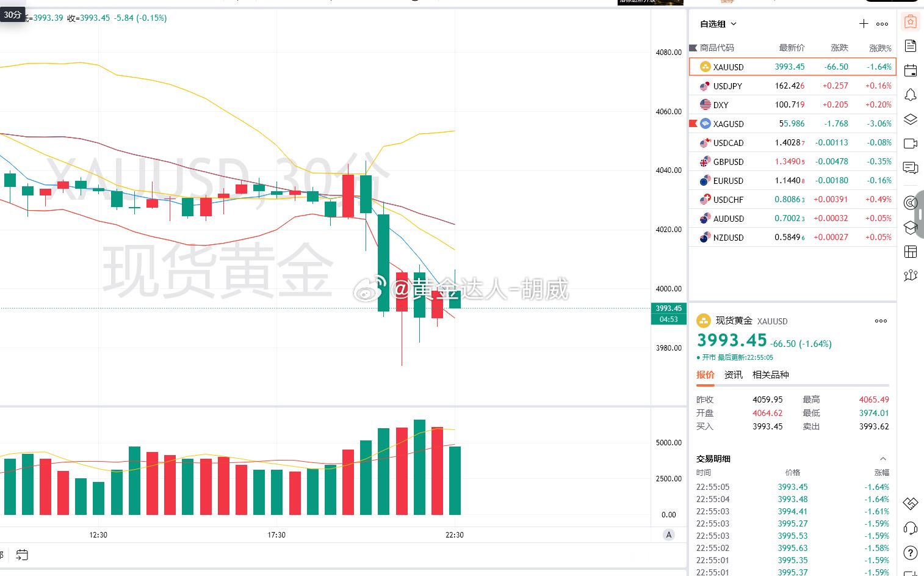Sort watchlist by 涨跌 column header
Screen dimensions: 924x576
pyautogui.click(x=839, y=48)
